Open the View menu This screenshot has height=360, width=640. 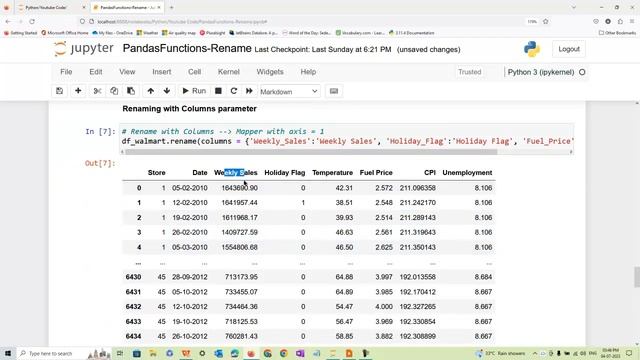[127, 72]
